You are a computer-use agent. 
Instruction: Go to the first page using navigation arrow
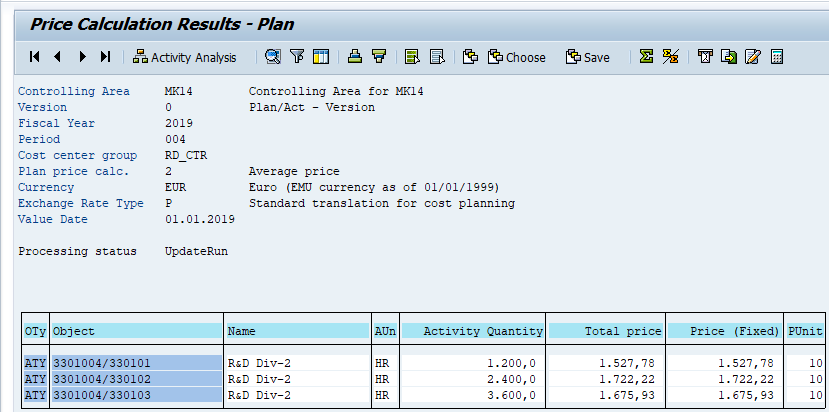click(35, 57)
